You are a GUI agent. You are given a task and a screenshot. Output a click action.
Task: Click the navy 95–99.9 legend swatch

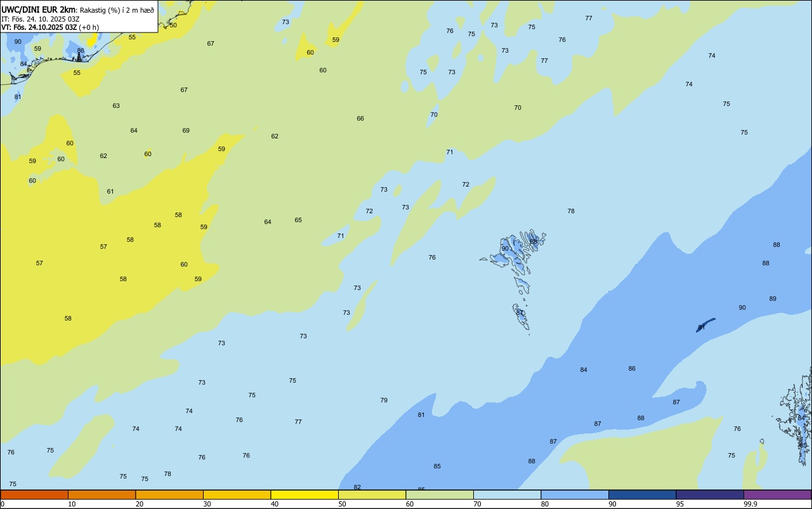pyautogui.click(x=710, y=494)
